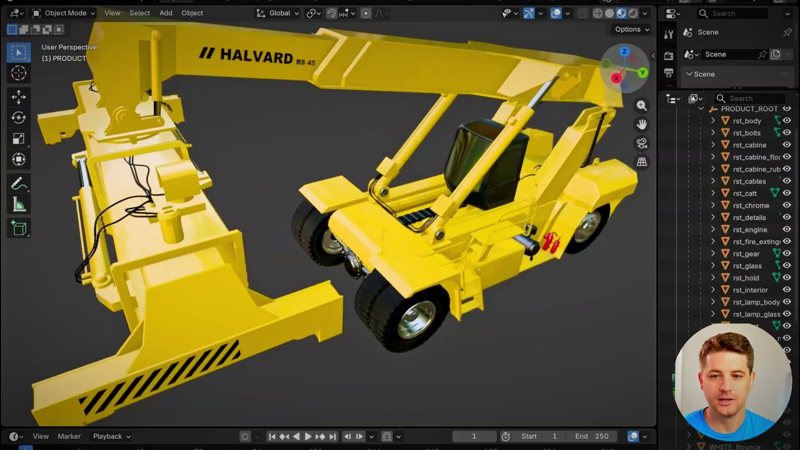
Task: Open the Options dropdown
Action: click(x=632, y=30)
